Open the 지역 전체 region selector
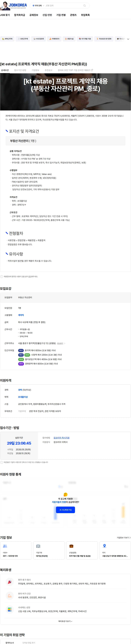The height and width of the screenshot is (644, 131). [x=38, y=5]
